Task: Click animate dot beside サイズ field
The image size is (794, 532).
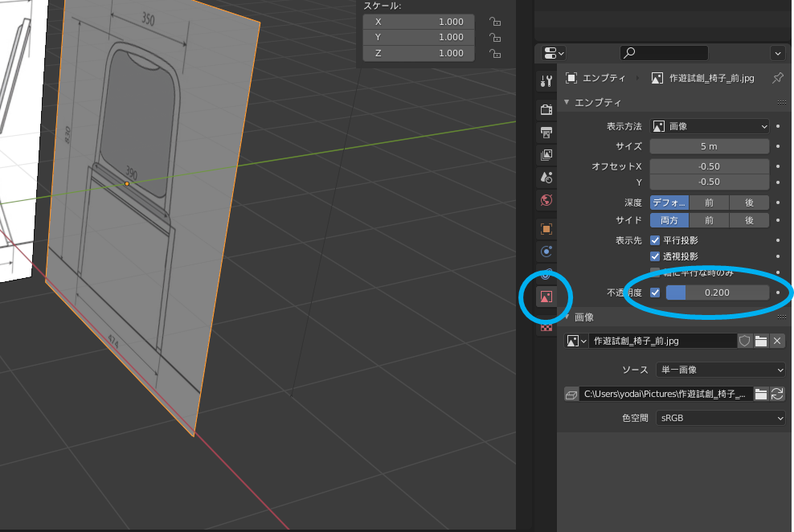Action: click(778, 146)
